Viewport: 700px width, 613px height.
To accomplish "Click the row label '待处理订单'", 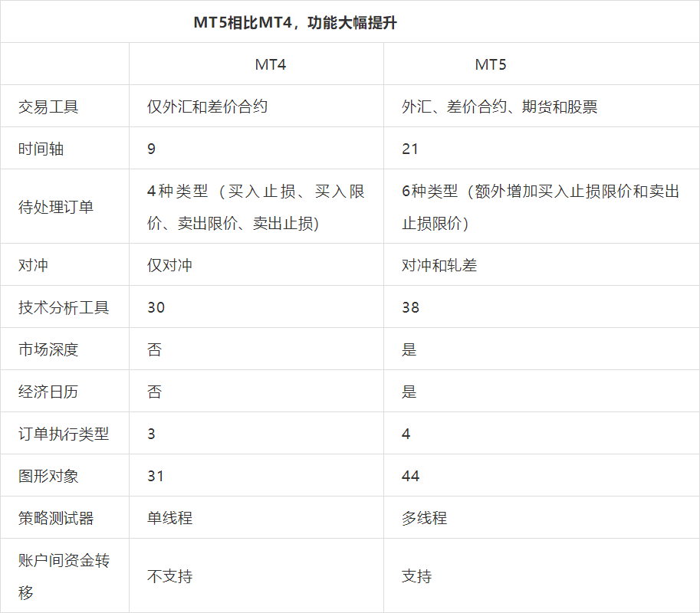I will (x=56, y=207).
